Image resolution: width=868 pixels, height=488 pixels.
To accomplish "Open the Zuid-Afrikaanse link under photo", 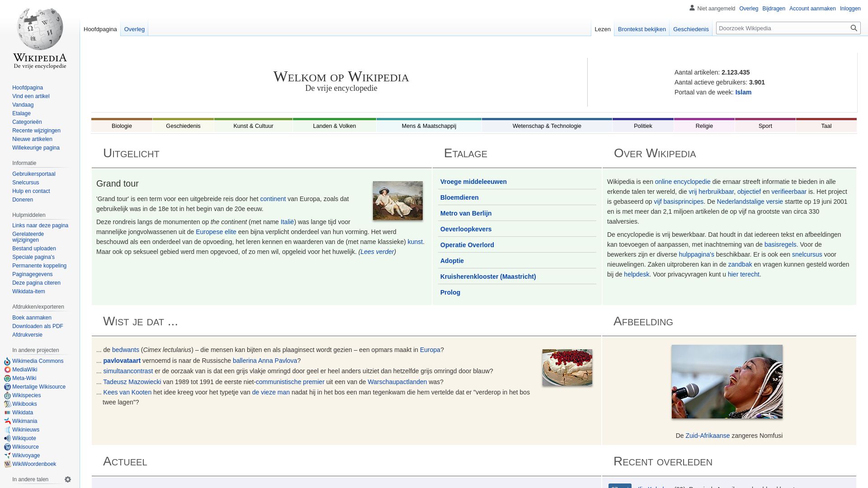I will 708,436.
